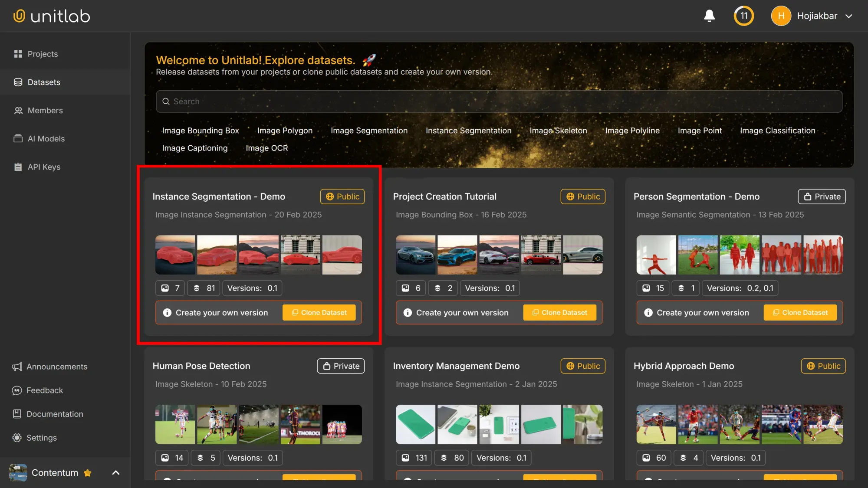Click the unitlab logo
868x488 pixels.
tap(52, 16)
